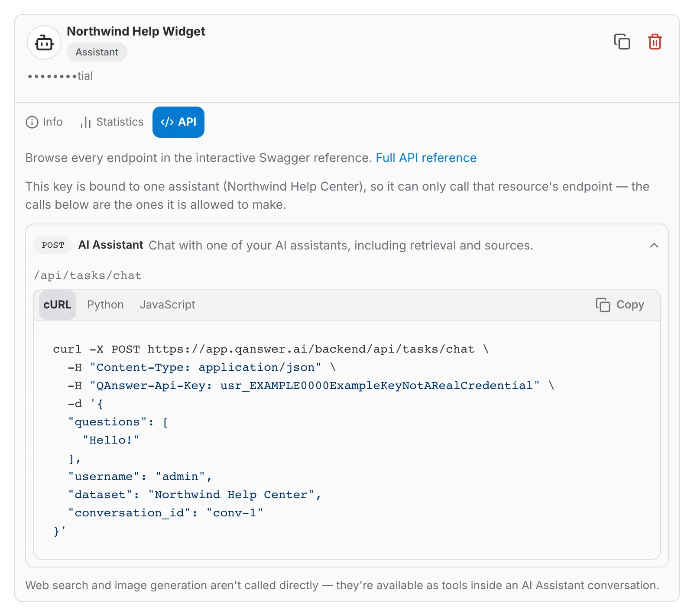Copy the code snippet

click(x=619, y=305)
